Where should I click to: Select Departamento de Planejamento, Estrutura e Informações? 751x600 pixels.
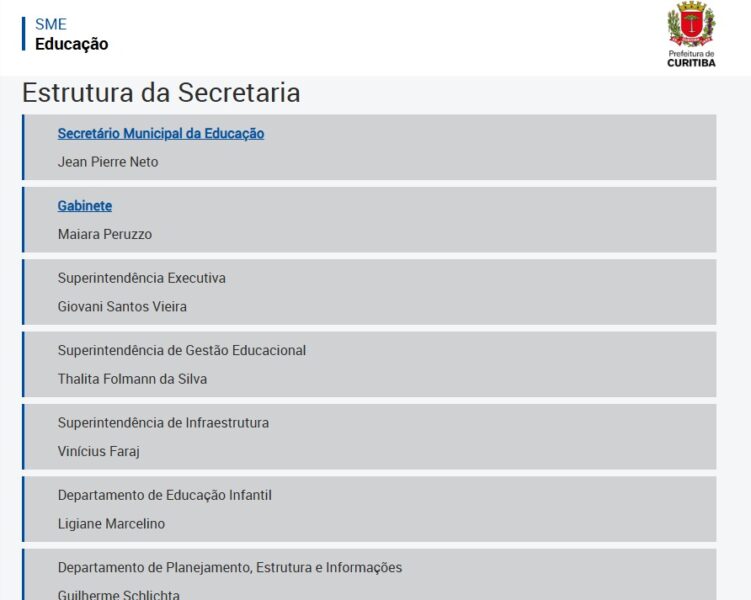(230, 568)
